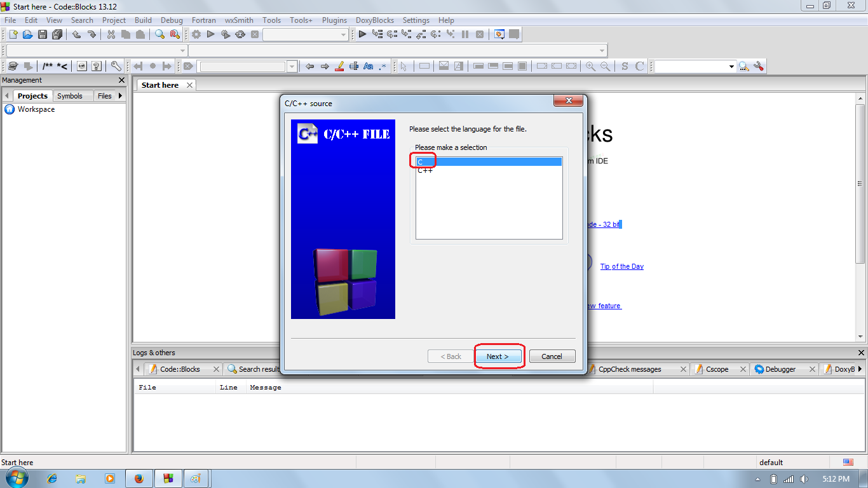
Task: Open the code completion scope dropdown
Action: tap(97, 50)
